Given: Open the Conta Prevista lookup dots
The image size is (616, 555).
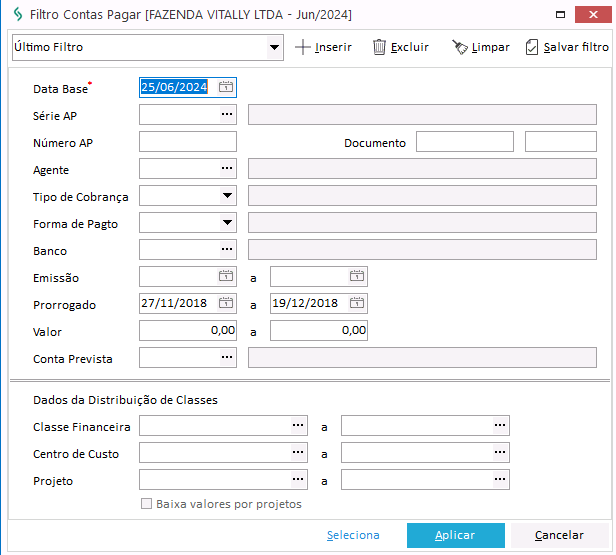Looking at the screenshot, I should coord(227,357).
